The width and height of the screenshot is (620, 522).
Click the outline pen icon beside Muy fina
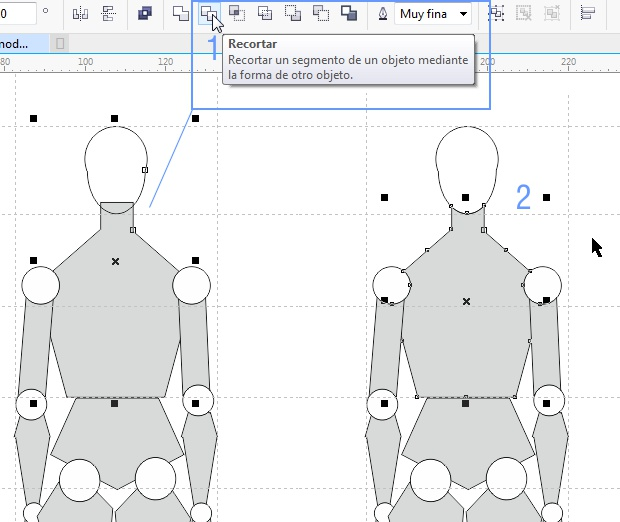coord(383,14)
